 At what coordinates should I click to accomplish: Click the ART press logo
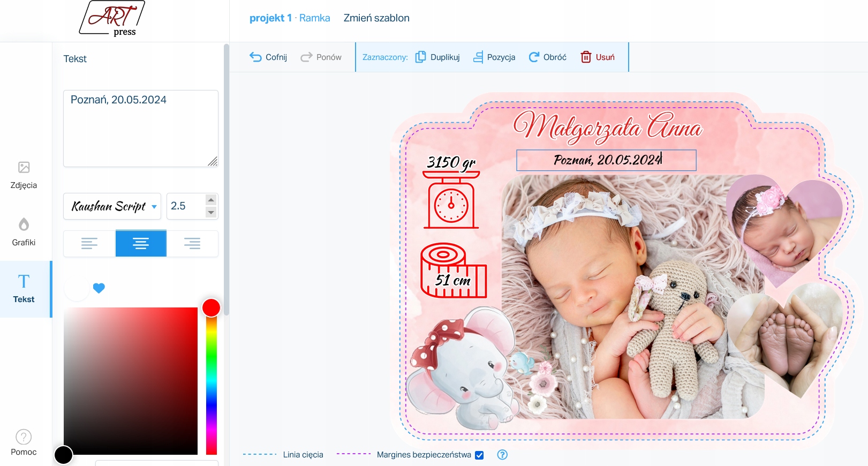112,19
